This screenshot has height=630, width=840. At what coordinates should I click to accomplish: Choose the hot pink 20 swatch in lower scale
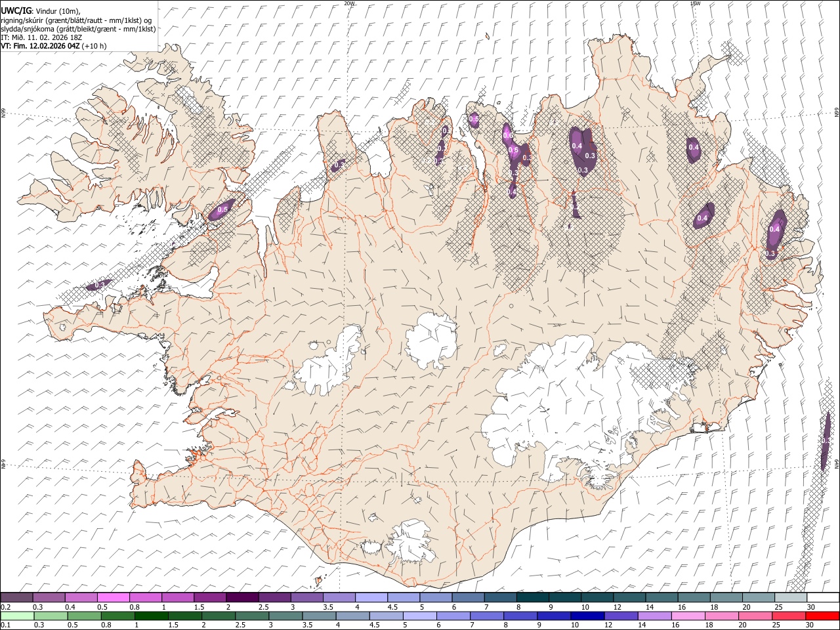coord(756,616)
